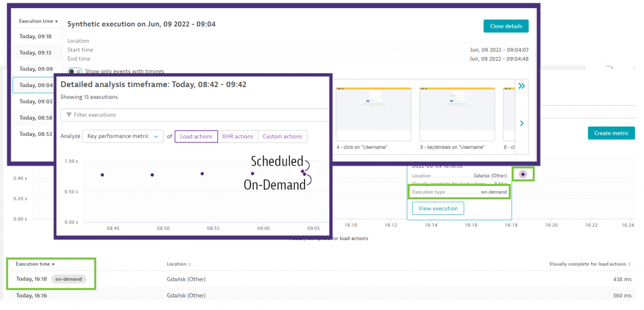Click the Create metric button
Image resolution: width=644 pixels, height=310 pixels.
[611, 133]
